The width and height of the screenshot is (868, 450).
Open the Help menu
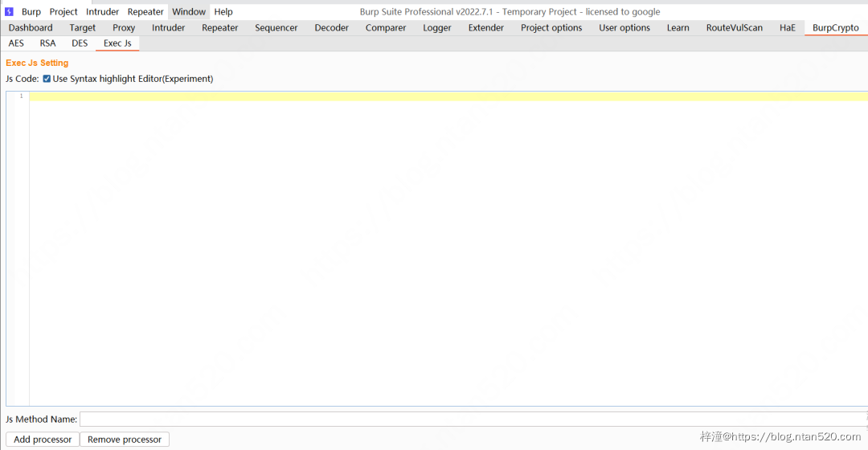tap(223, 11)
